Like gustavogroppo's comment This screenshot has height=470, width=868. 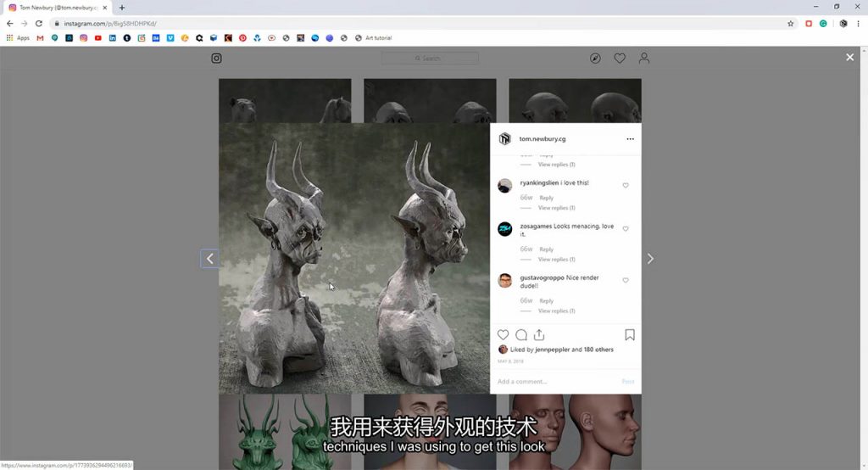(626, 280)
